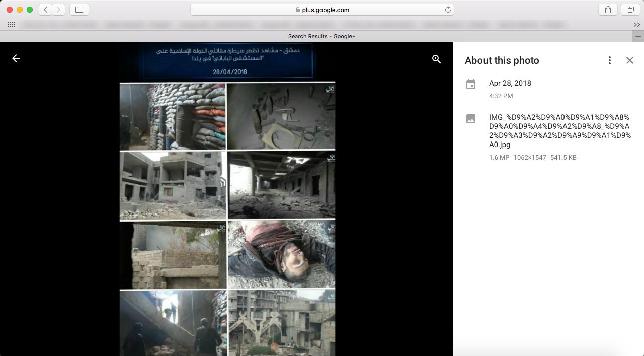This screenshot has height=356, width=644.
Task: Click the sandbag wall photo in collage
Action: [x=173, y=116]
